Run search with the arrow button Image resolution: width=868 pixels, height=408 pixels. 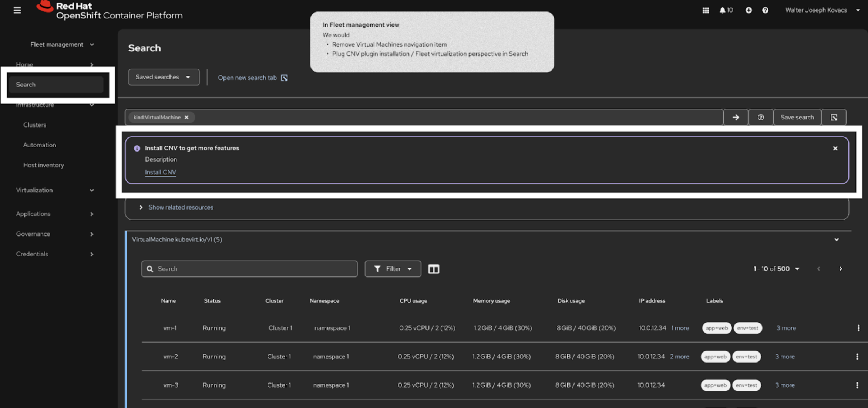736,117
